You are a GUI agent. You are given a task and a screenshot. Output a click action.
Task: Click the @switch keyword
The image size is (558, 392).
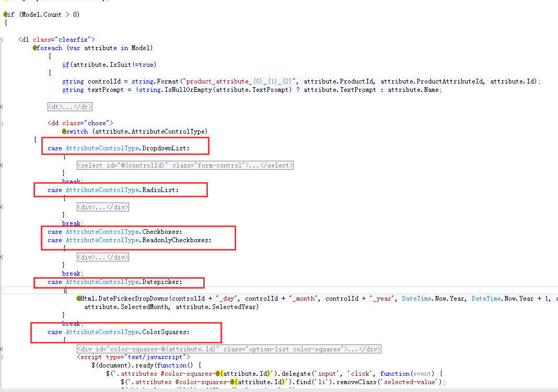75,132
